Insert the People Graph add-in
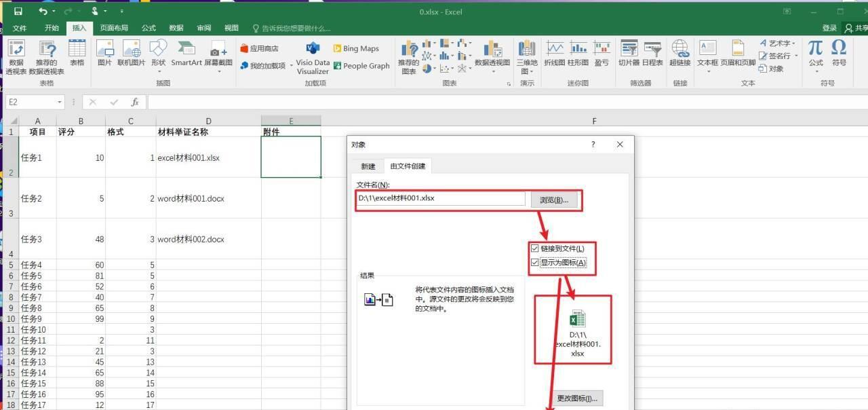Image resolution: width=868 pixels, height=410 pixels. 361,66
